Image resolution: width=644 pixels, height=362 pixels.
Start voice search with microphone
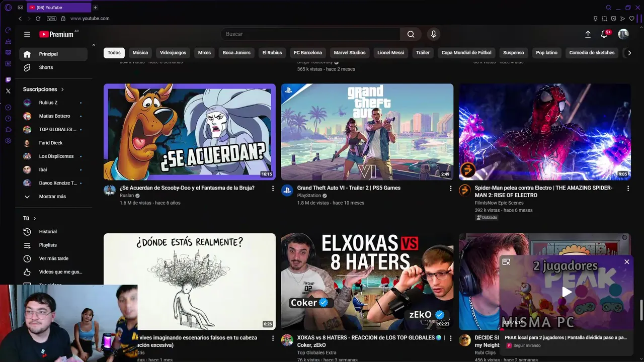pyautogui.click(x=434, y=34)
